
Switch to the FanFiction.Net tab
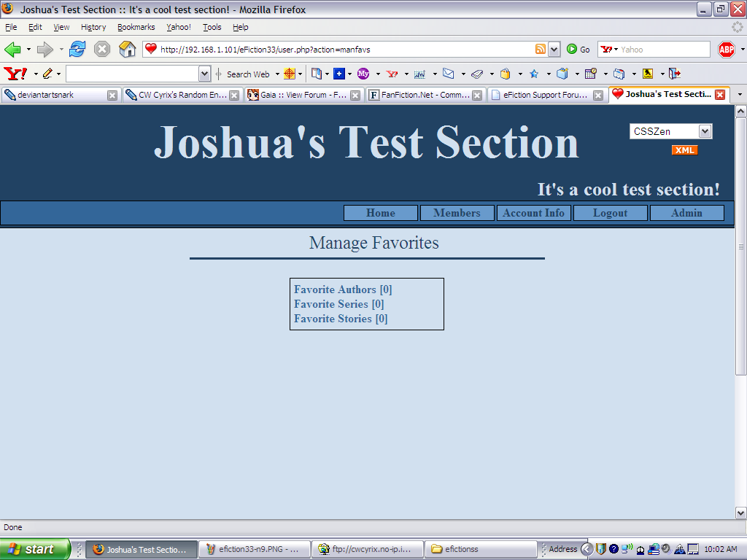click(x=425, y=95)
